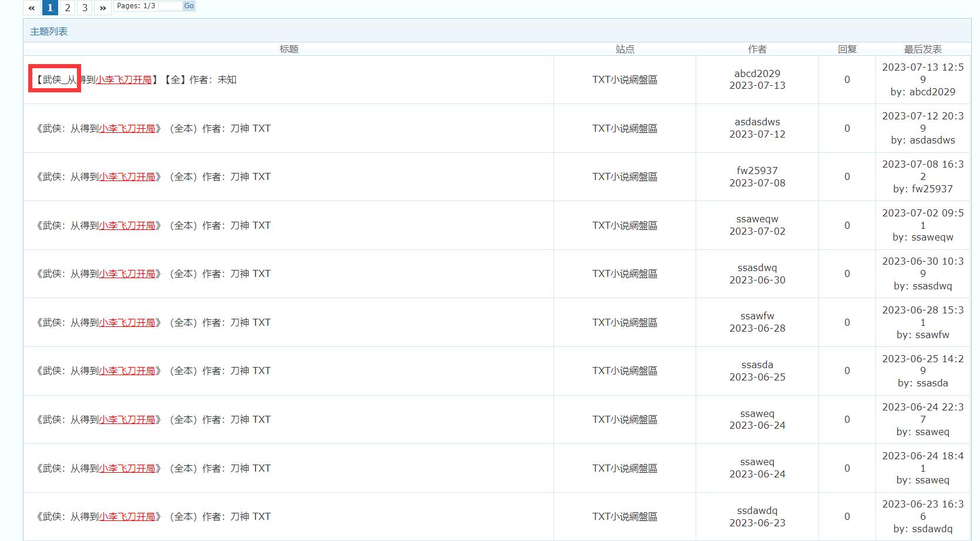The image size is (980, 541).
Task: Jump to page 3 of the results
Action: pyautogui.click(x=85, y=8)
